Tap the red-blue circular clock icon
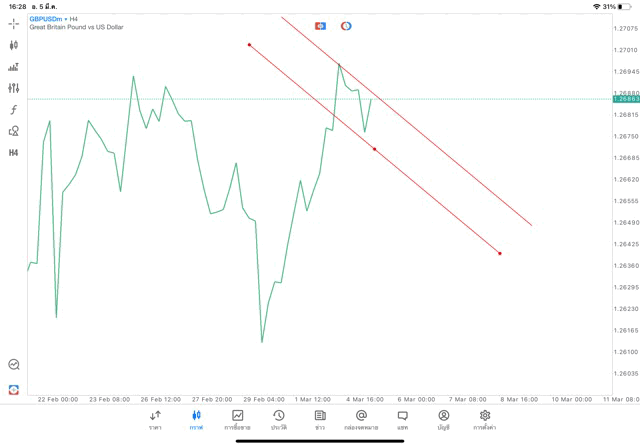Viewport: 640px width, 447px height. pyautogui.click(x=346, y=26)
